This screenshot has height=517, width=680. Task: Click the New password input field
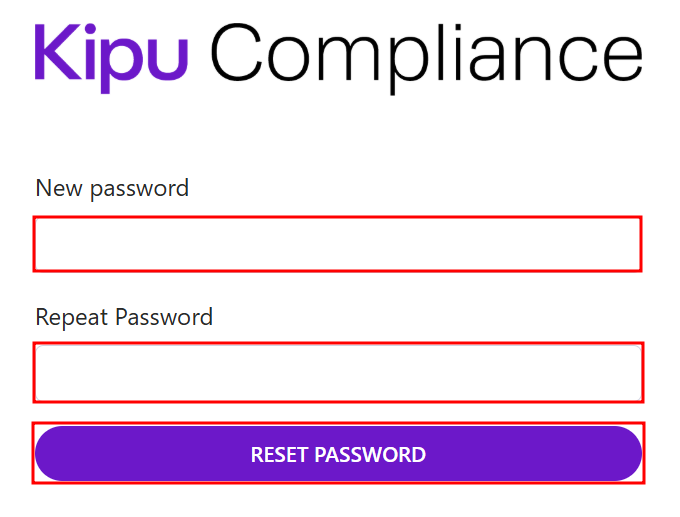point(337,244)
